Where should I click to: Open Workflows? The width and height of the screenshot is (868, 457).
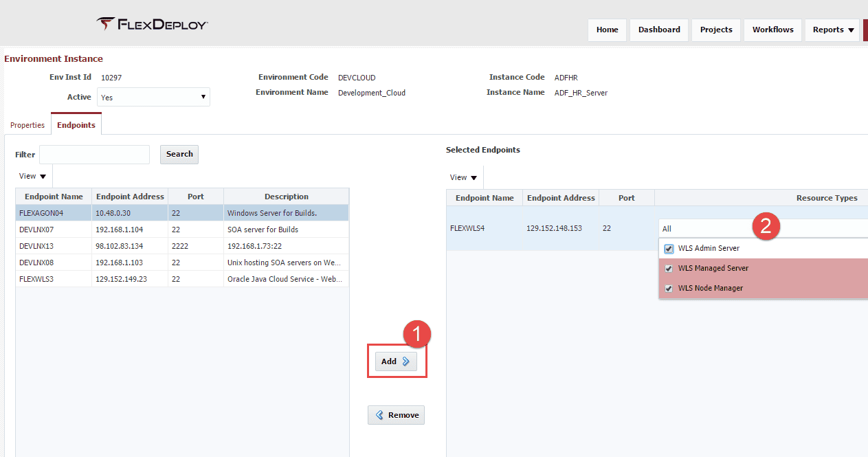[772, 30]
